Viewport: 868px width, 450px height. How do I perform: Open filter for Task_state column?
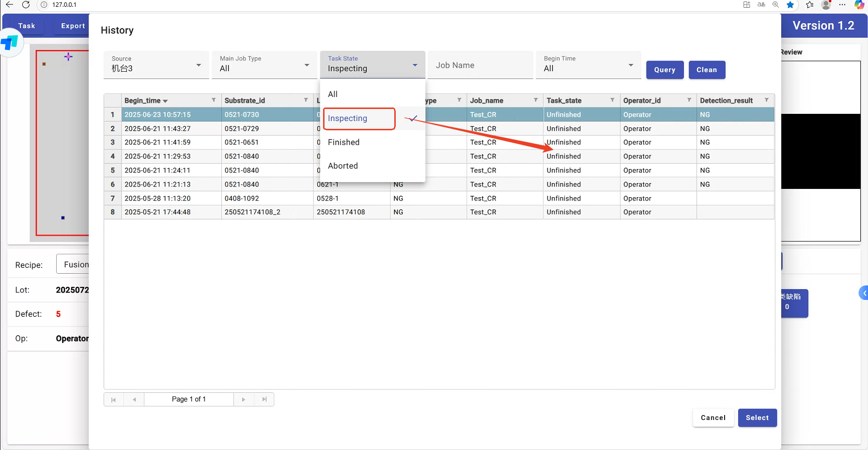pos(612,100)
